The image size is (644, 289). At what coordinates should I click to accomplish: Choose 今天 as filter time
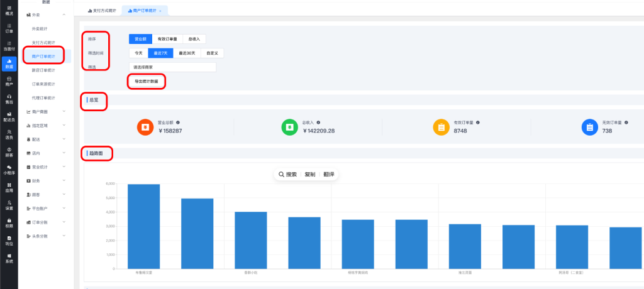pyautogui.click(x=137, y=53)
